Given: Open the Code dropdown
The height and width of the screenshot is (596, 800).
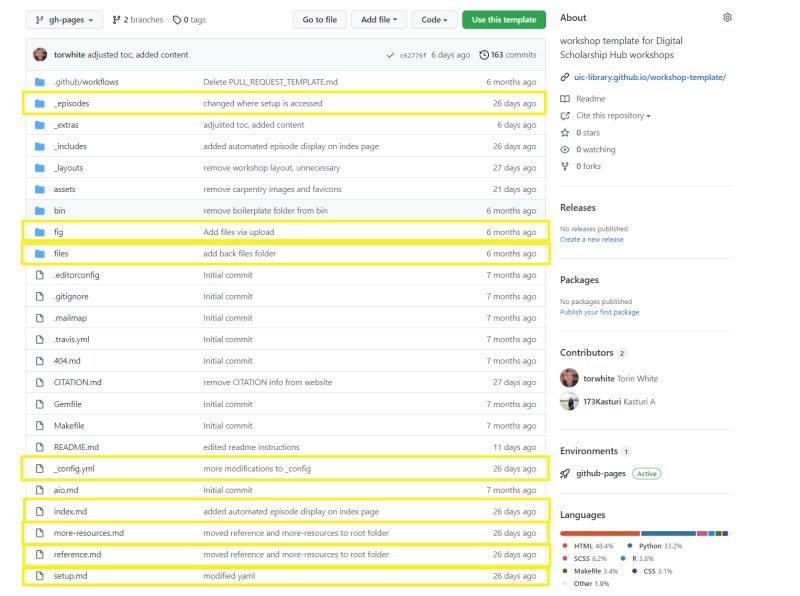Looking at the screenshot, I should pos(431,20).
